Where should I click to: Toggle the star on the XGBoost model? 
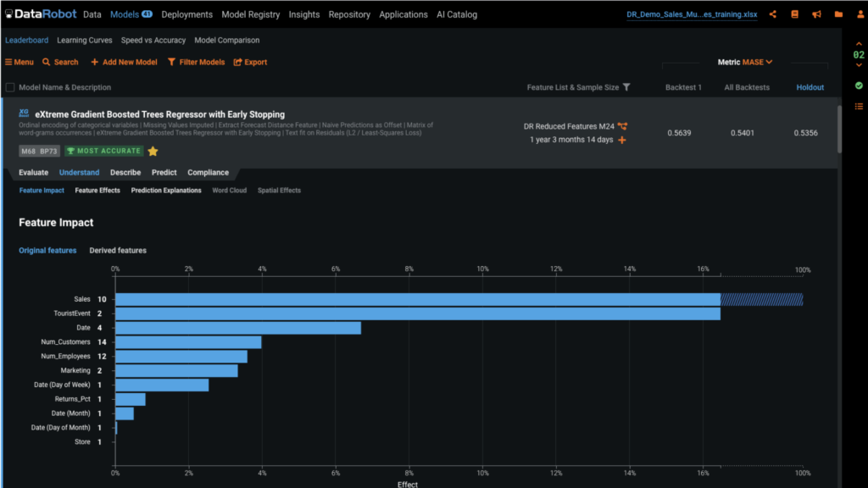(x=153, y=151)
